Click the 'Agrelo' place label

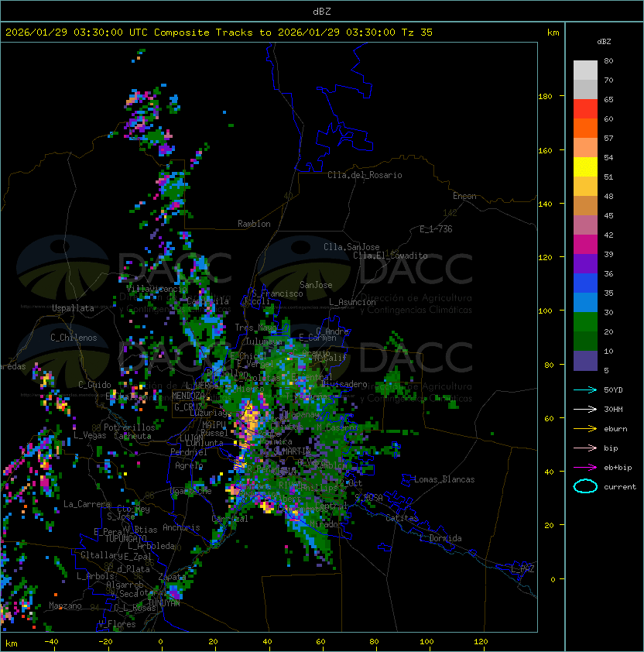pos(189,465)
